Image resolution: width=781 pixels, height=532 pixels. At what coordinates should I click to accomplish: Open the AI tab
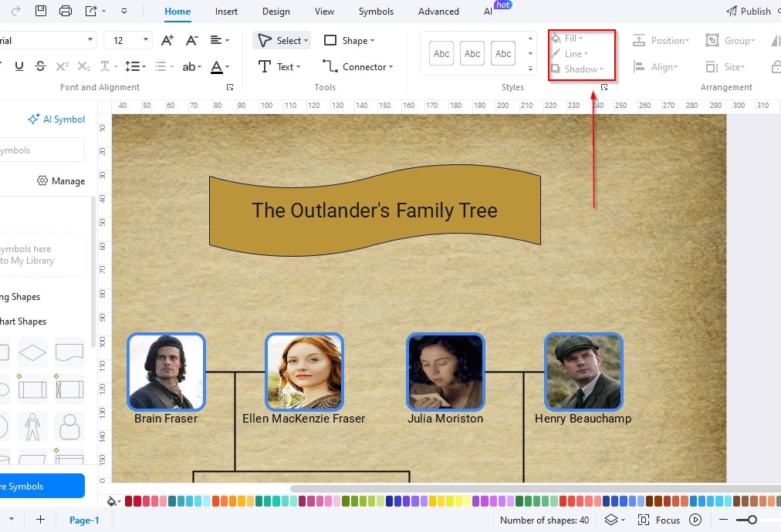pos(488,11)
